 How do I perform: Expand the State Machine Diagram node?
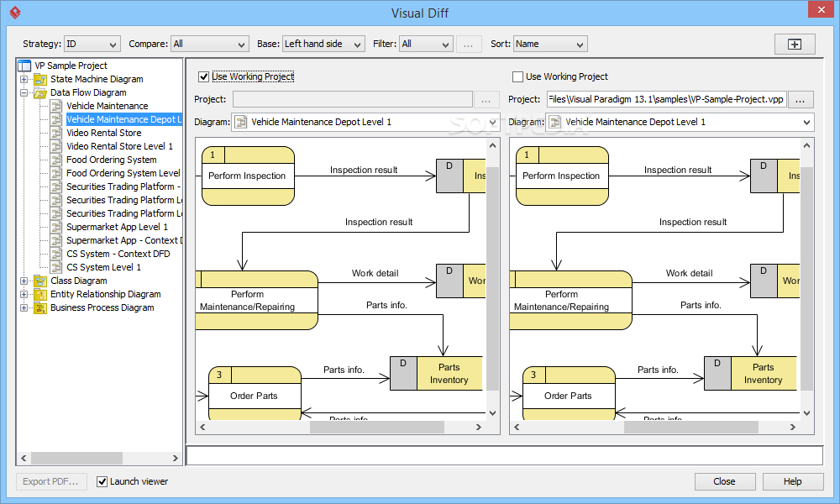click(x=24, y=79)
